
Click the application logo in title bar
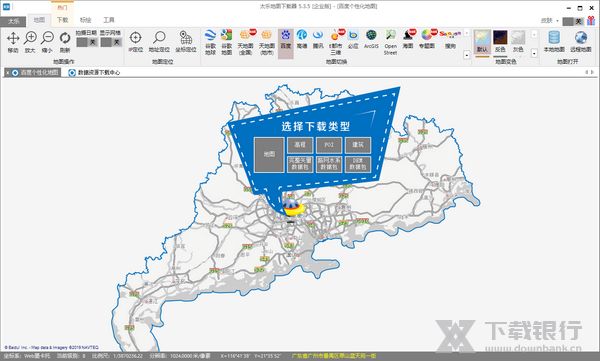click(7, 6)
